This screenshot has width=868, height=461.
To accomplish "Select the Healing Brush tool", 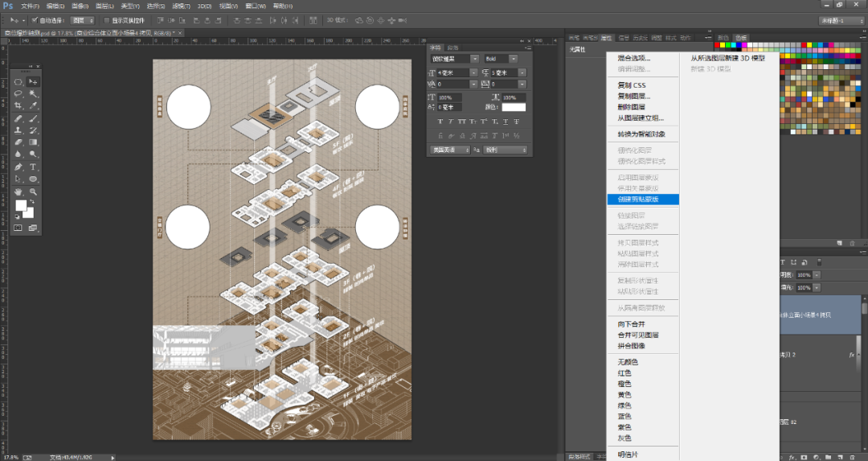I will click(18, 118).
